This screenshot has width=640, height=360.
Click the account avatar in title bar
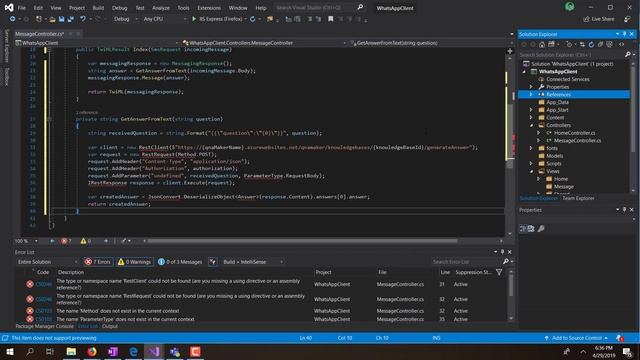(569, 7)
